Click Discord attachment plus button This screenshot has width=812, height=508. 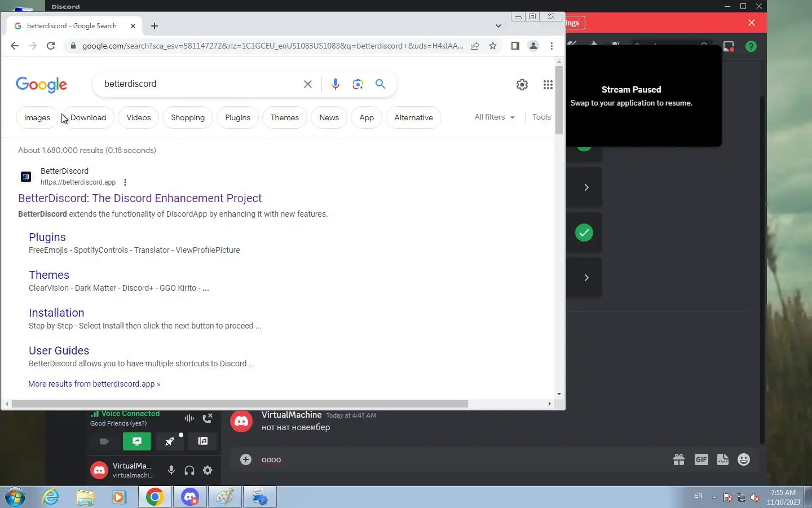246,459
